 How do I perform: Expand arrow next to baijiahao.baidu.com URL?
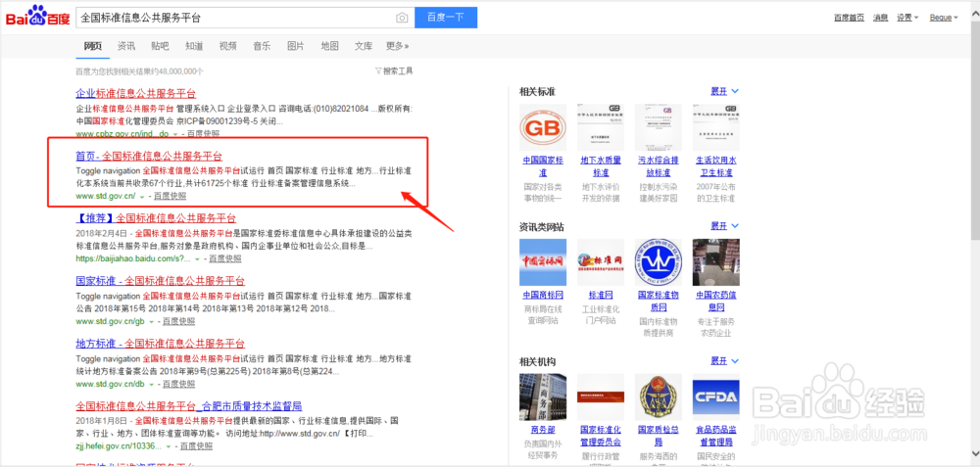tap(198, 259)
